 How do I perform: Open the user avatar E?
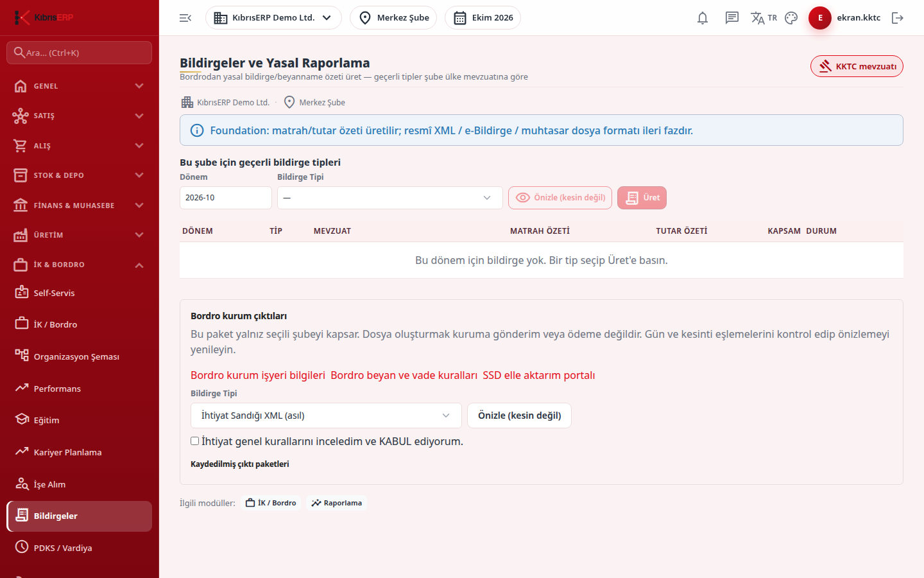tap(820, 18)
